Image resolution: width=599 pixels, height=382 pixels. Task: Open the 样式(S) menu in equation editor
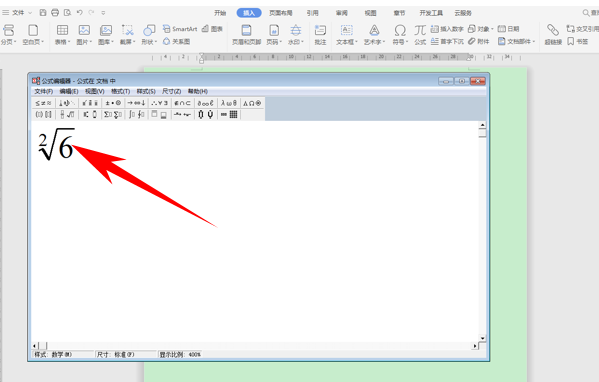146,91
